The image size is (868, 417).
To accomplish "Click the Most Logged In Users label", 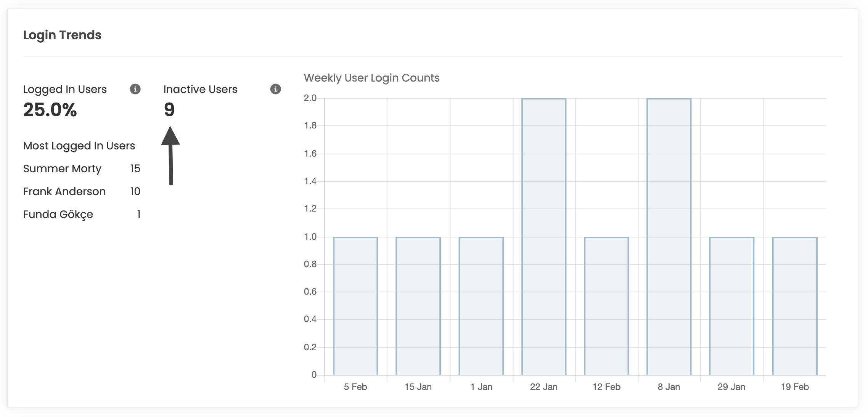I will [79, 146].
